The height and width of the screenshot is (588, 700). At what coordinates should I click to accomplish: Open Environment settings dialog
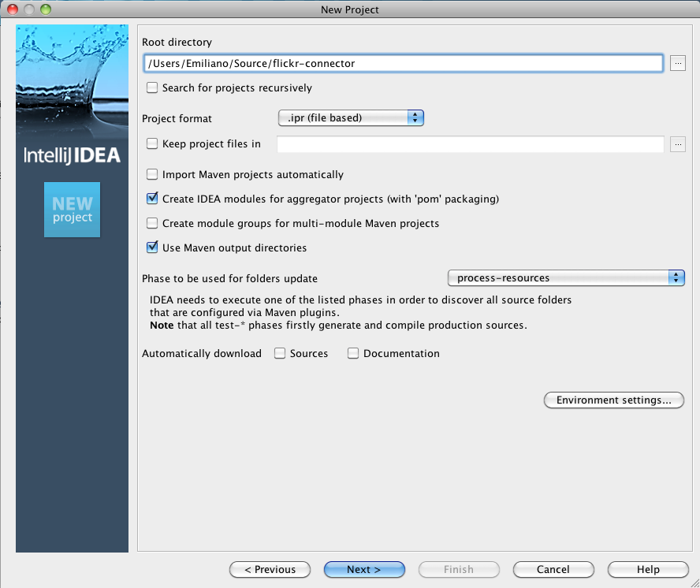pyautogui.click(x=614, y=400)
